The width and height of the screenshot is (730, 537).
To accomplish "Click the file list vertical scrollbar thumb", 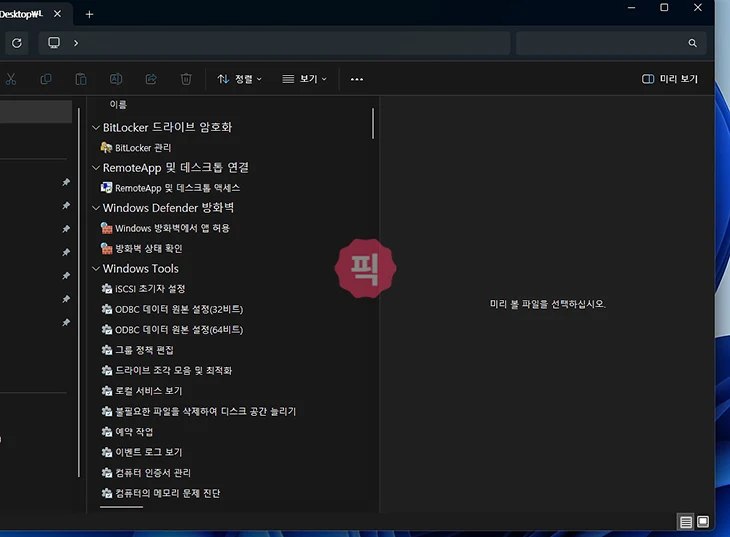I will pyautogui.click(x=373, y=123).
